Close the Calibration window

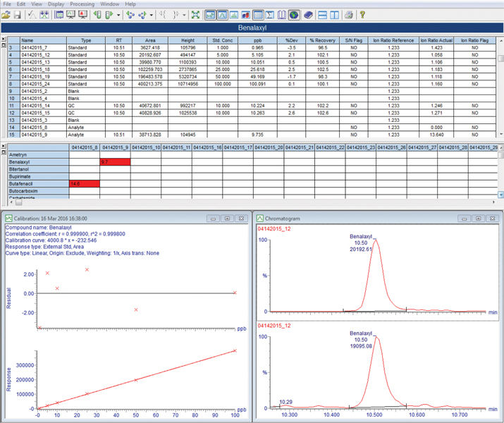coord(242,219)
